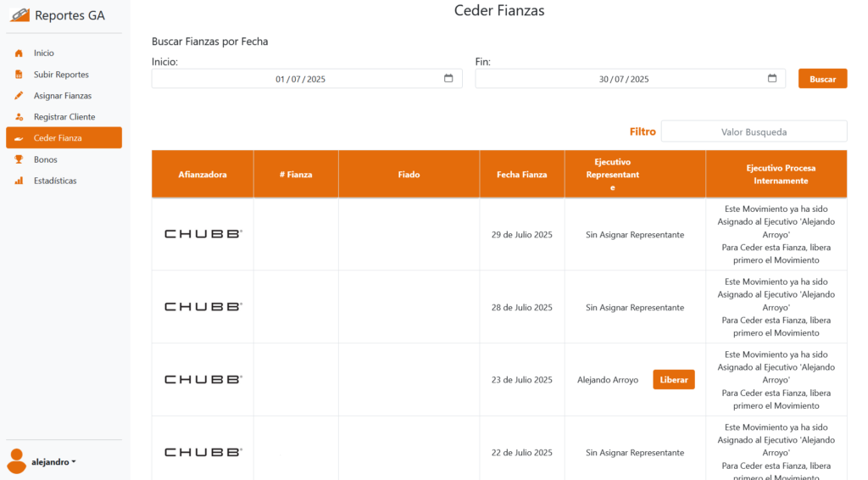Navigate to Subir Reportes
The height and width of the screenshot is (480, 868).
61,75
